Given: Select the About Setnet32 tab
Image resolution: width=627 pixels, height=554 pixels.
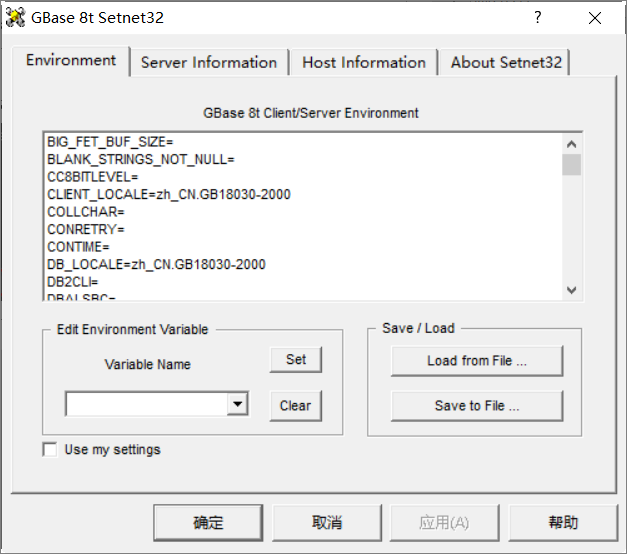Looking at the screenshot, I should [x=506, y=62].
